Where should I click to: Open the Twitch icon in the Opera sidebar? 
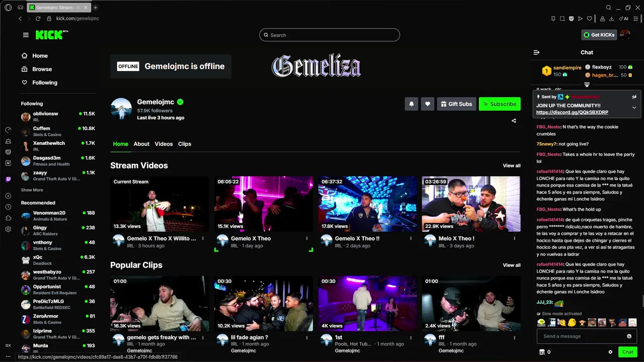tap(8, 179)
